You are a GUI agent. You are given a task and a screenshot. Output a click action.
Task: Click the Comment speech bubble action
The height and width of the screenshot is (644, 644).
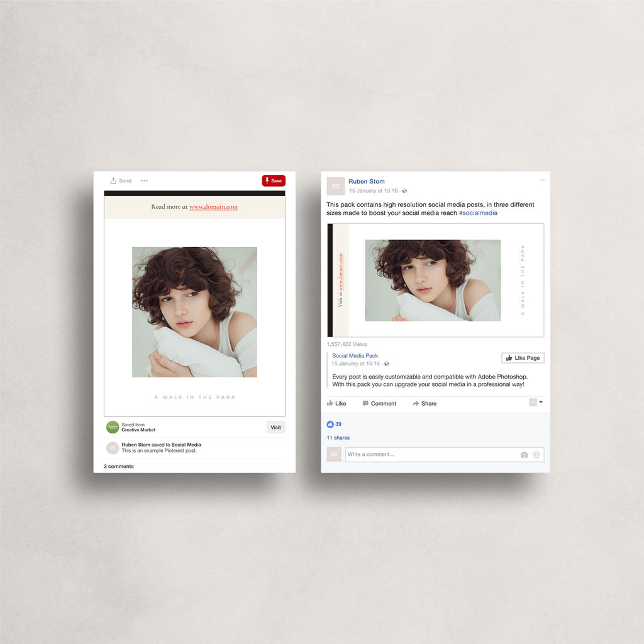379,403
